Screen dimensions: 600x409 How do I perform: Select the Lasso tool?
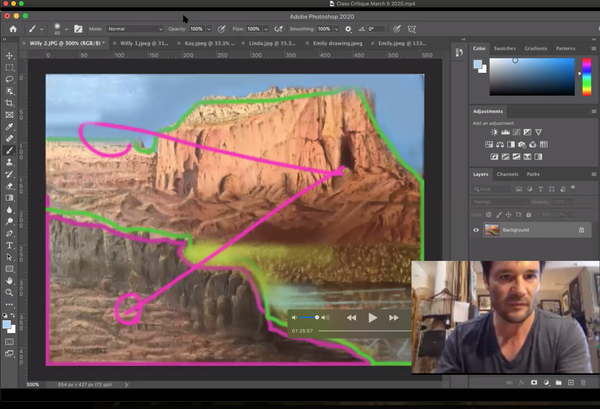pos(10,78)
